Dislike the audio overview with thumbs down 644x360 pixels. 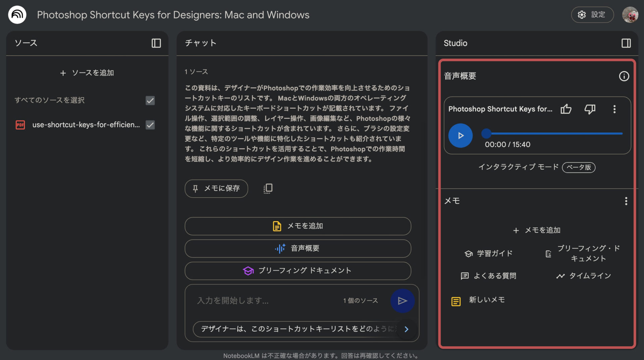click(590, 109)
